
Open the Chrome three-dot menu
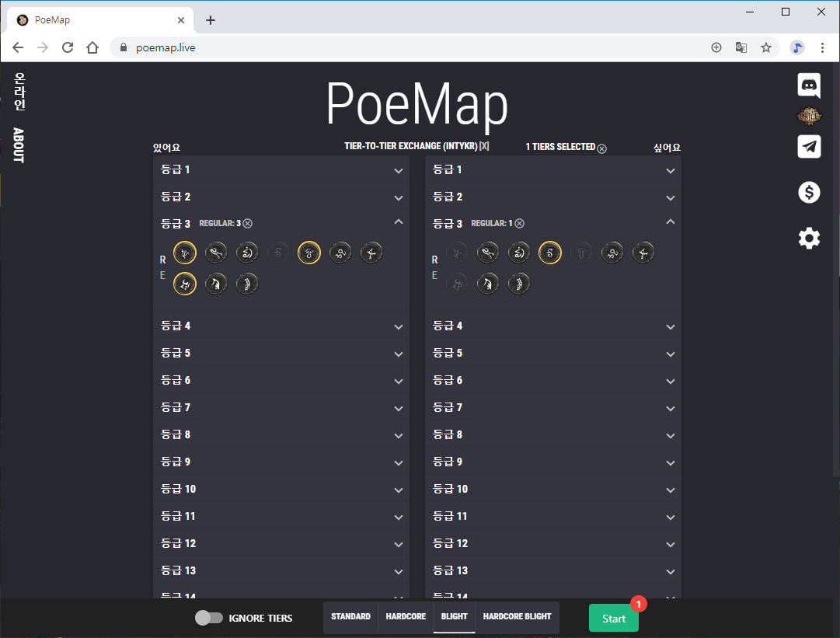coord(822,47)
